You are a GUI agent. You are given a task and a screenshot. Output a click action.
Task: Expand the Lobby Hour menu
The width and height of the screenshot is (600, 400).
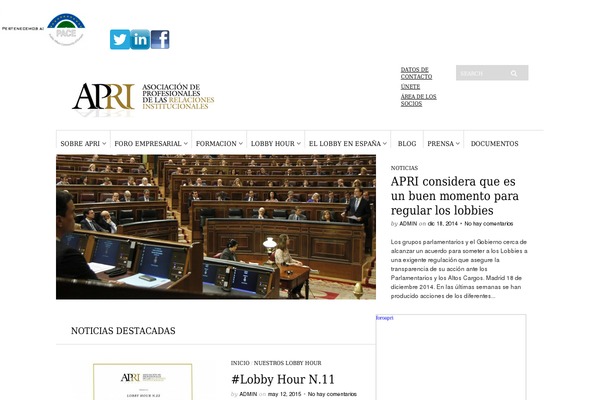point(276,144)
